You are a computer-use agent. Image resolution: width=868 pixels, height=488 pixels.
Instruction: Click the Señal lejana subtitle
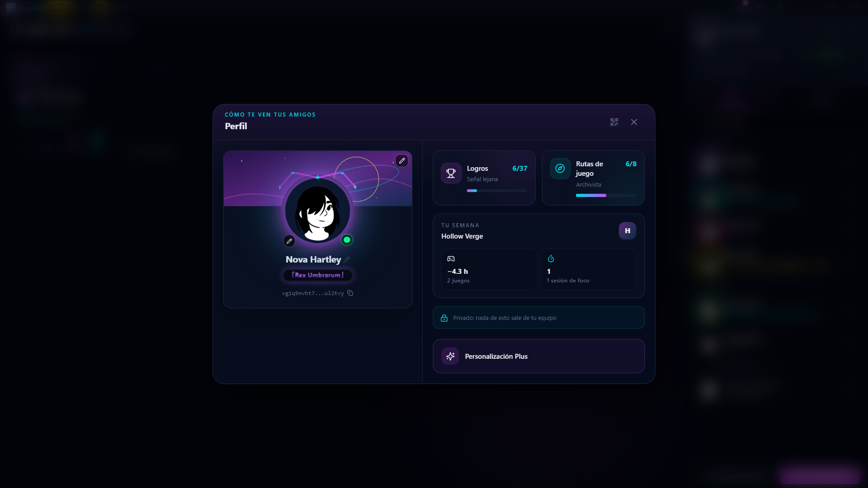(x=482, y=179)
